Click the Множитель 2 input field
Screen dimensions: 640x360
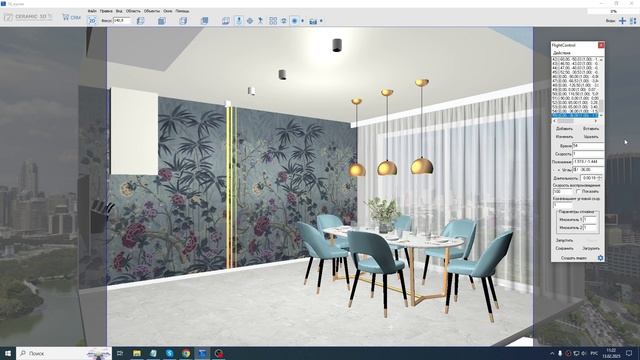[591, 227]
